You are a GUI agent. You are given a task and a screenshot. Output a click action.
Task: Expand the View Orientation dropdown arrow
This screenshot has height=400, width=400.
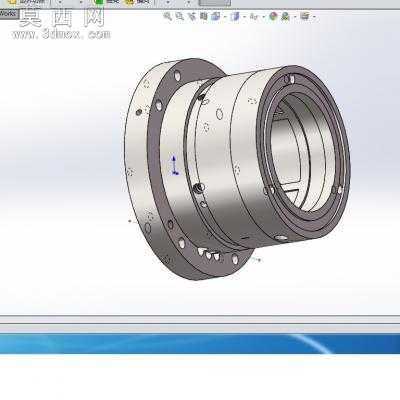[x=225, y=17]
